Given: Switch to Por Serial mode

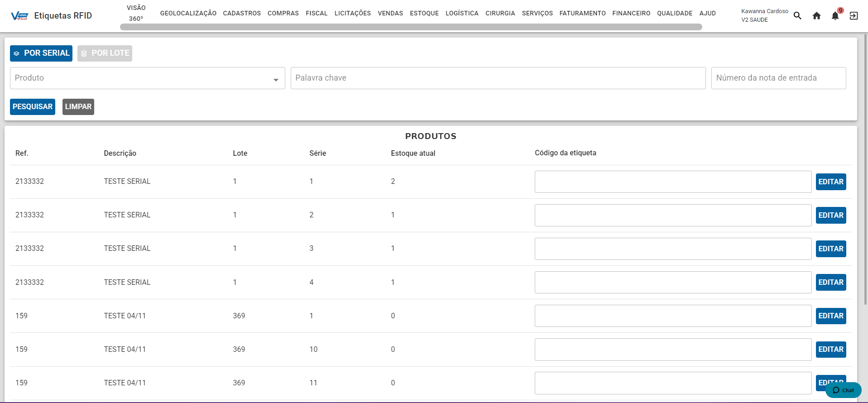Looking at the screenshot, I should pyautogui.click(x=41, y=53).
